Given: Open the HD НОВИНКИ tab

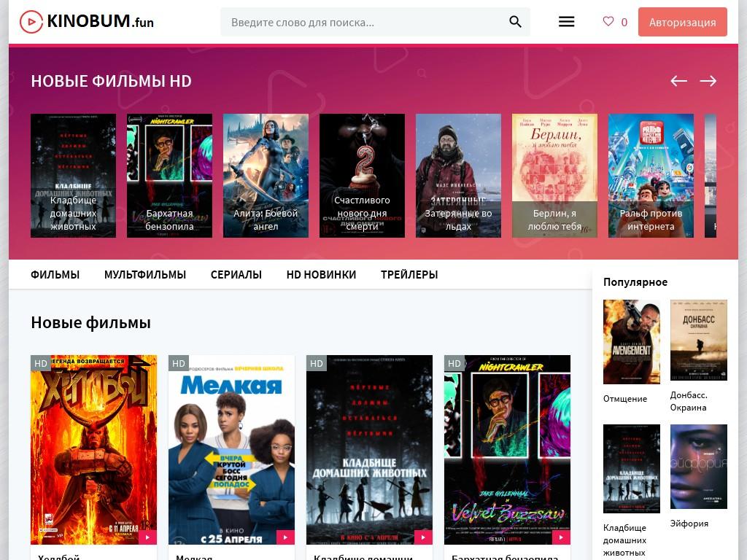Looking at the screenshot, I should [x=321, y=275].
